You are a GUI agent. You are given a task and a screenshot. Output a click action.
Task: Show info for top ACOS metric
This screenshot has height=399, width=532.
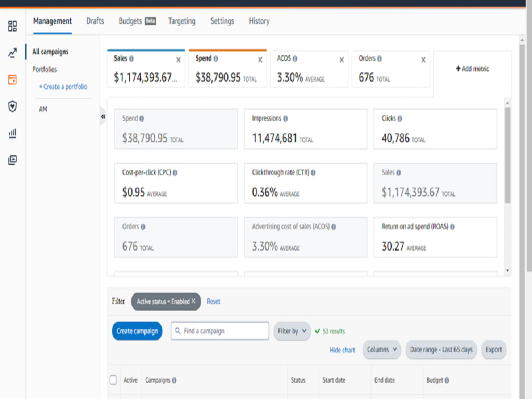[295, 59]
